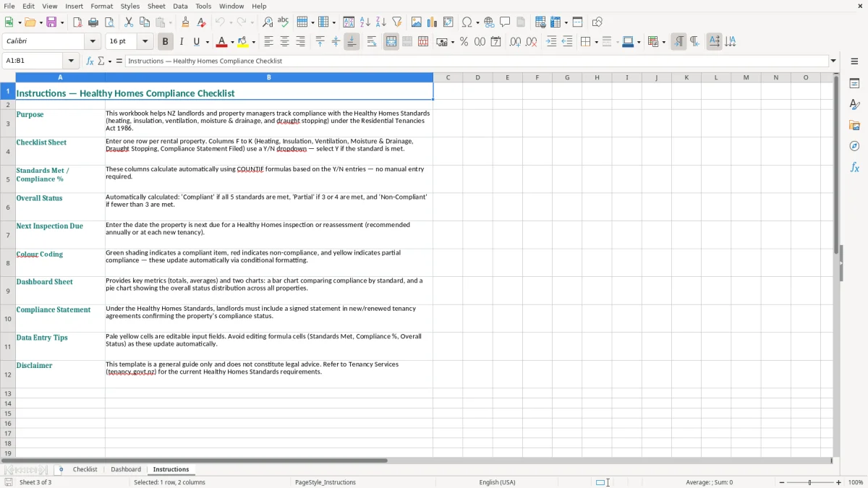Screen dimensions: 868x488
Task: Sort descending Z to A
Action: (x=381, y=22)
